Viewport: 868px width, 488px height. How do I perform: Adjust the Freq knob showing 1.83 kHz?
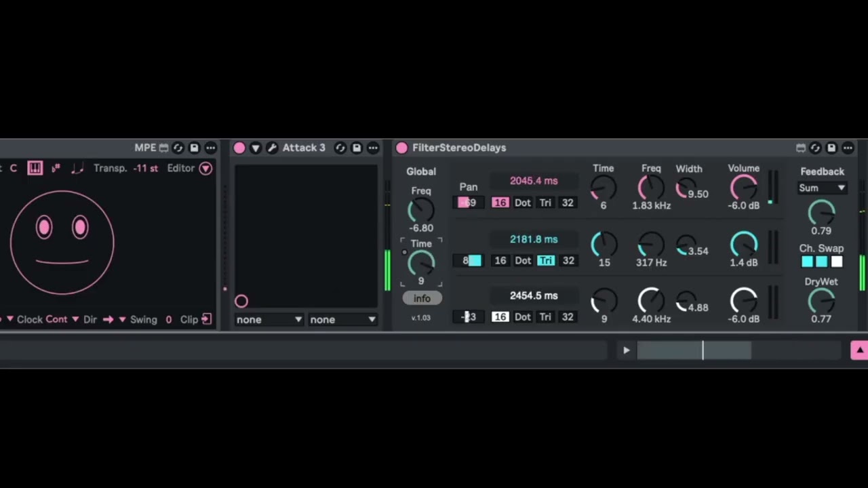[651, 187]
